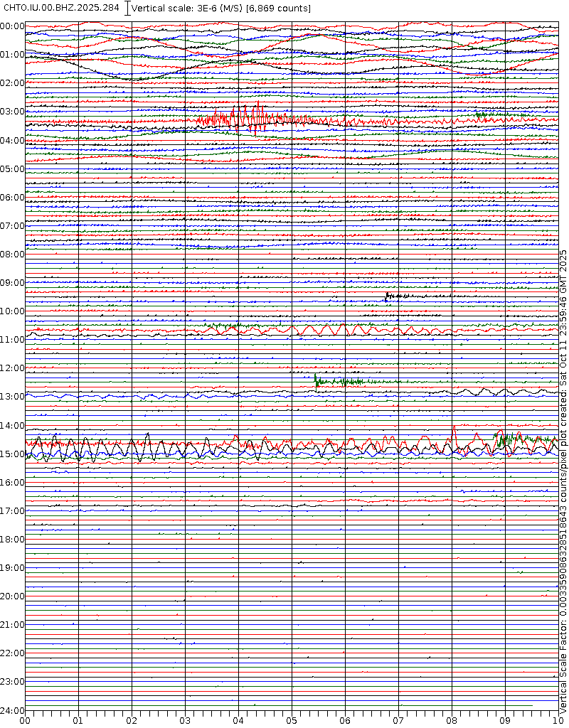The height and width of the screenshot is (728, 569).
Task: Select the 20:00 hour label on left axis
Action: pyautogui.click(x=13, y=596)
